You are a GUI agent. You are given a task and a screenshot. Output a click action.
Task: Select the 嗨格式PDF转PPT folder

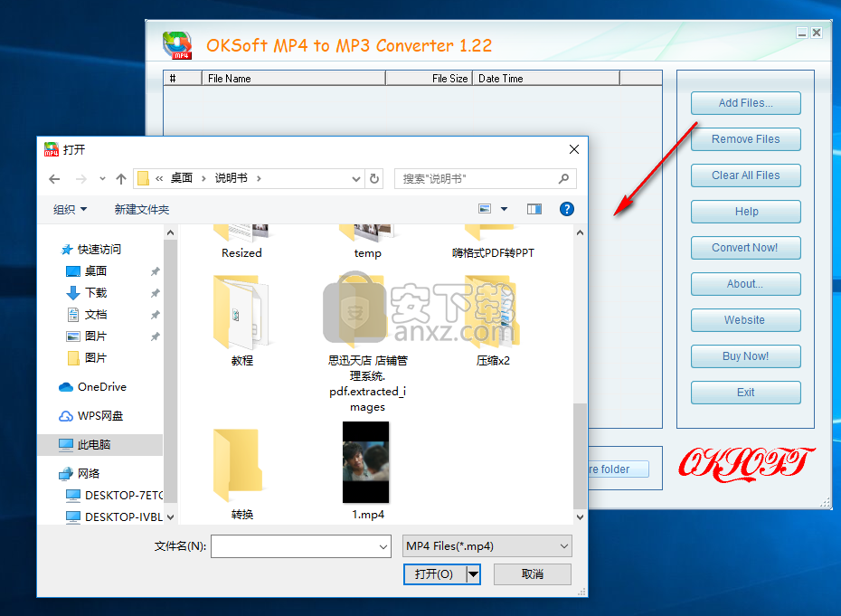pos(493,242)
